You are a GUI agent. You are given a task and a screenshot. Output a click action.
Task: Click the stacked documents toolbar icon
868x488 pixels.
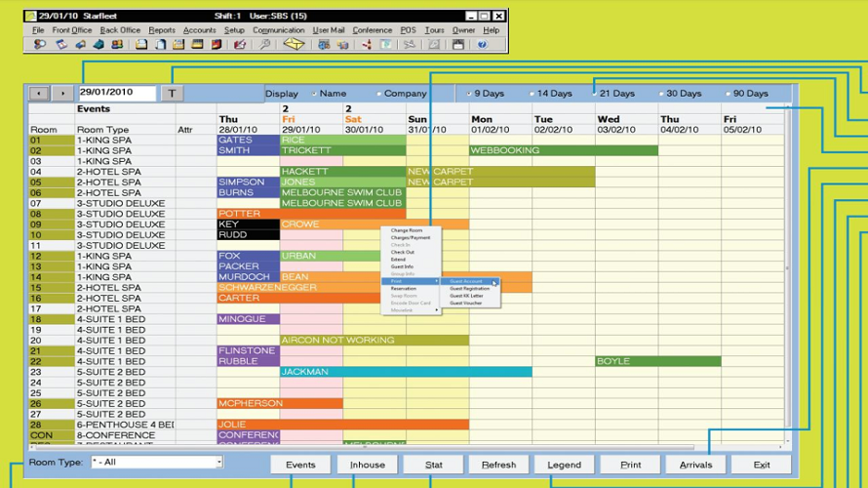click(161, 45)
